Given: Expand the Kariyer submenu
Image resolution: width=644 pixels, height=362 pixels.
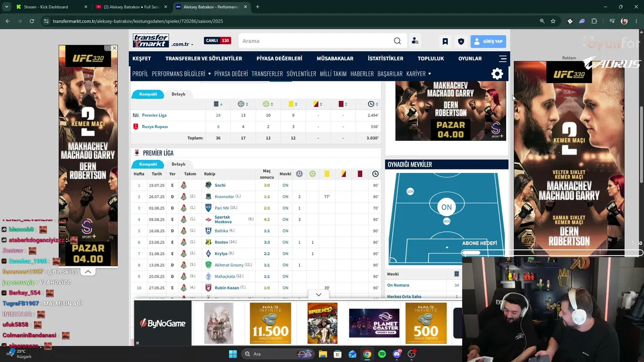Looking at the screenshot, I should (x=419, y=74).
